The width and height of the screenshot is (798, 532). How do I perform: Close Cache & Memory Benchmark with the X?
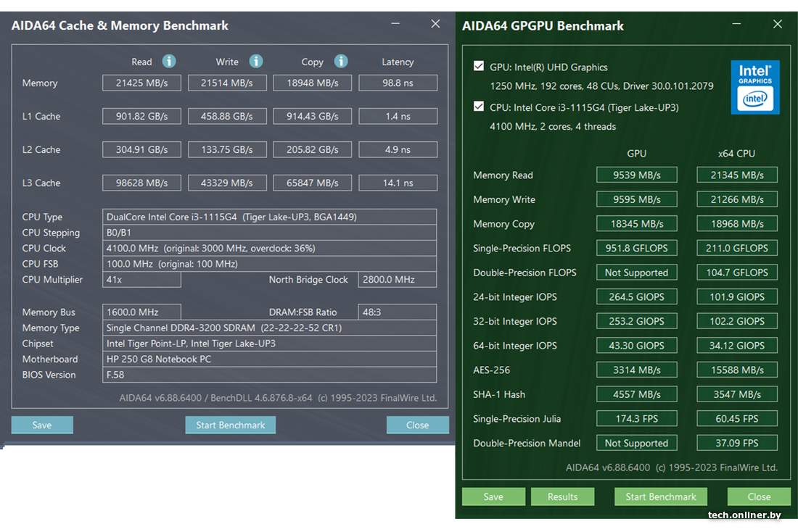click(435, 24)
